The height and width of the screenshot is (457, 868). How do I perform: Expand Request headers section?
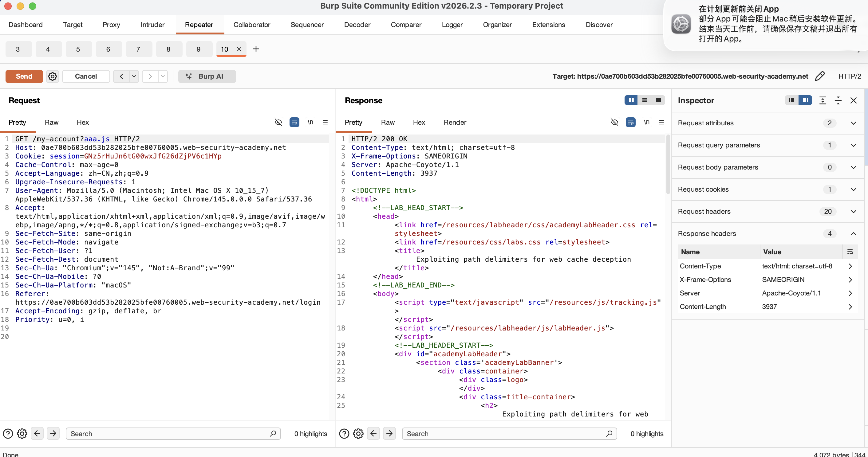click(x=854, y=212)
